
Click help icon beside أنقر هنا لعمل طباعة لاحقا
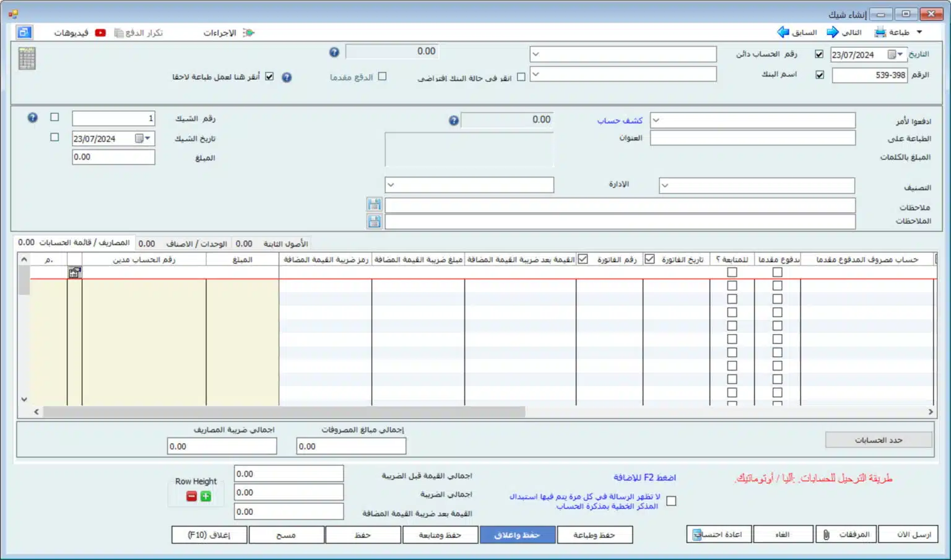pos(287,77)
